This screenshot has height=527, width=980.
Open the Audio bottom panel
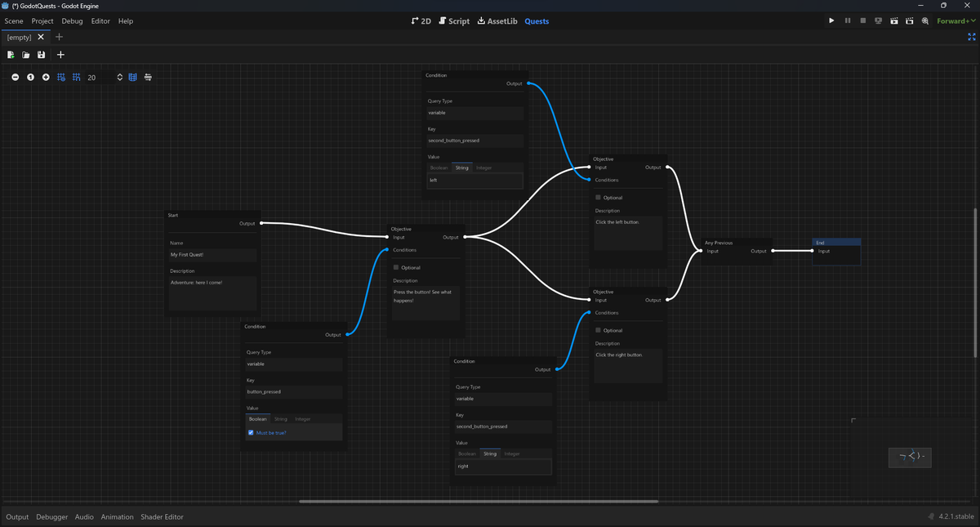(84, 516)
